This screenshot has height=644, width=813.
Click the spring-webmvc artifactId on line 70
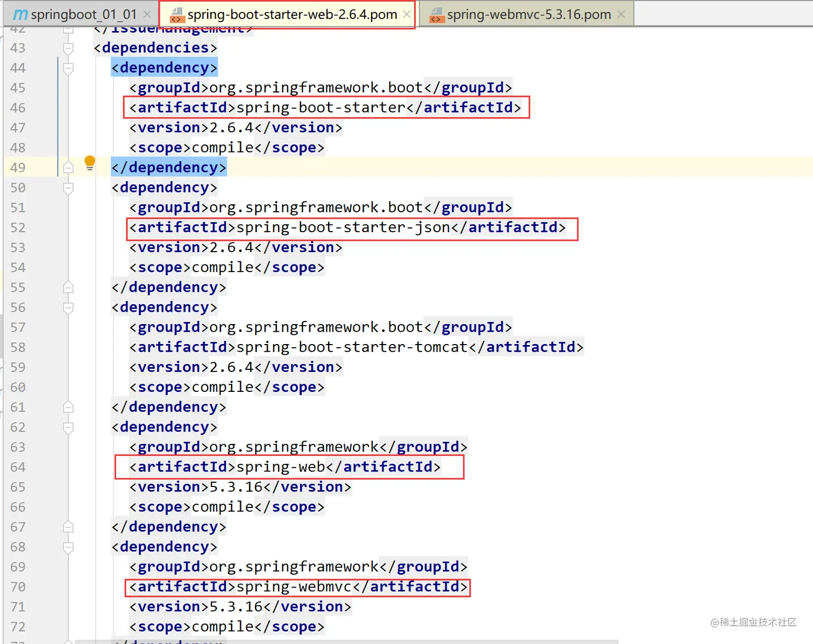click(x=298, y=587)
